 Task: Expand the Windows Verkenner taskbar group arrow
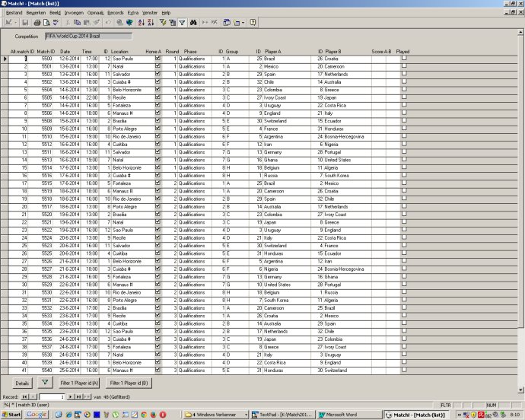click(246, 415)
